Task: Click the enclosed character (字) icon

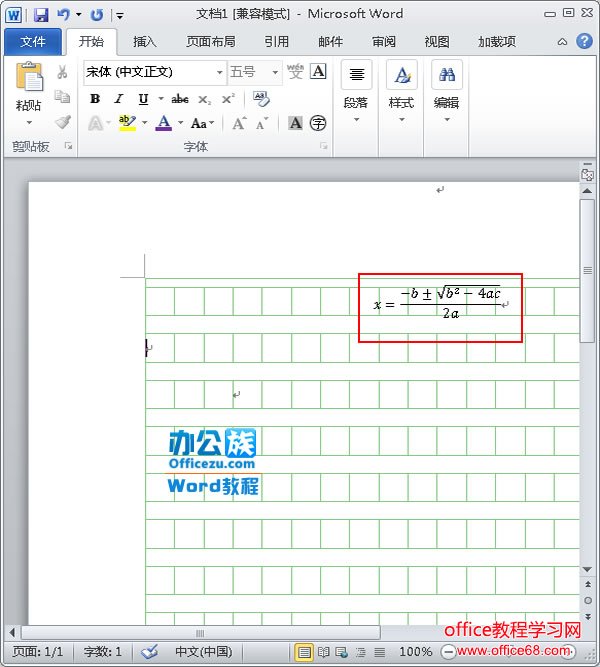Action: 318,123
